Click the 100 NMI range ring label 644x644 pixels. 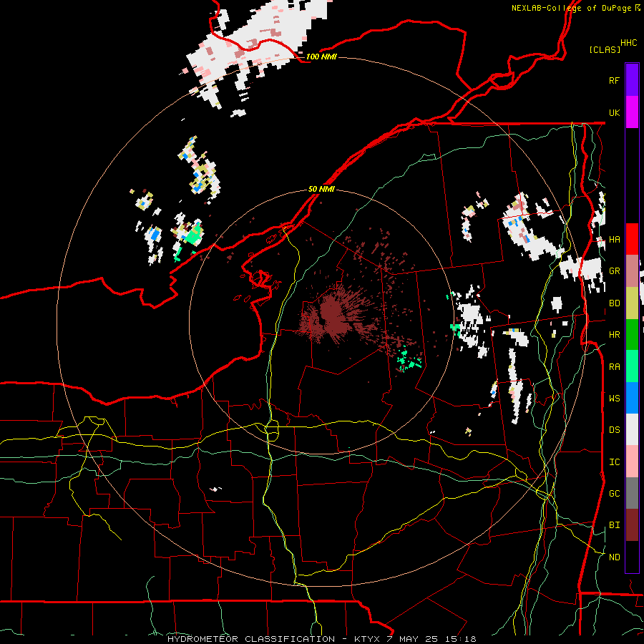click(x=321, y=57)
